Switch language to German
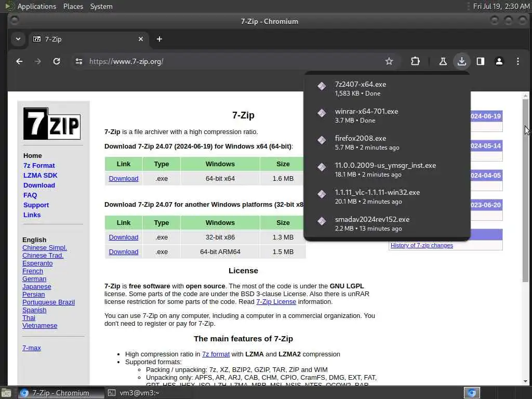 pos(34,279)
